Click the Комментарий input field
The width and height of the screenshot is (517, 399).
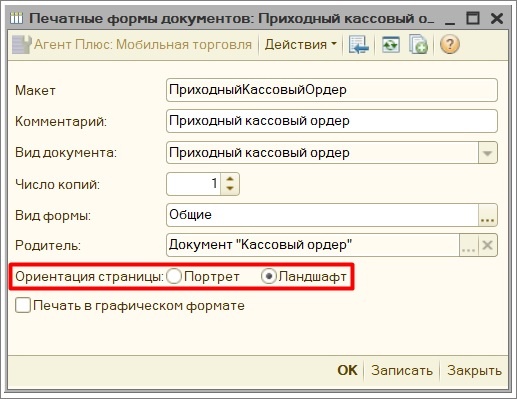point(332,121)
